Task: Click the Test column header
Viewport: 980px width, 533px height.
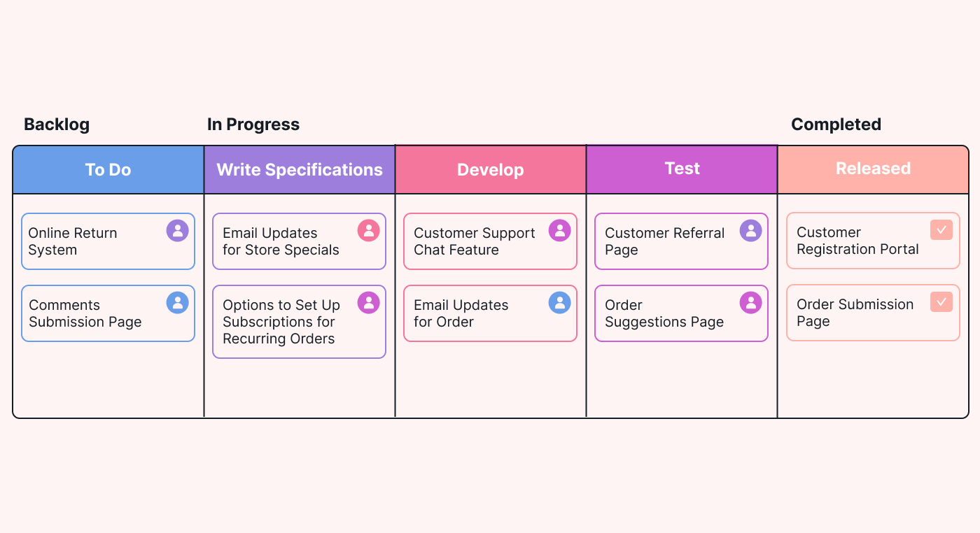Action: [682, 169]
